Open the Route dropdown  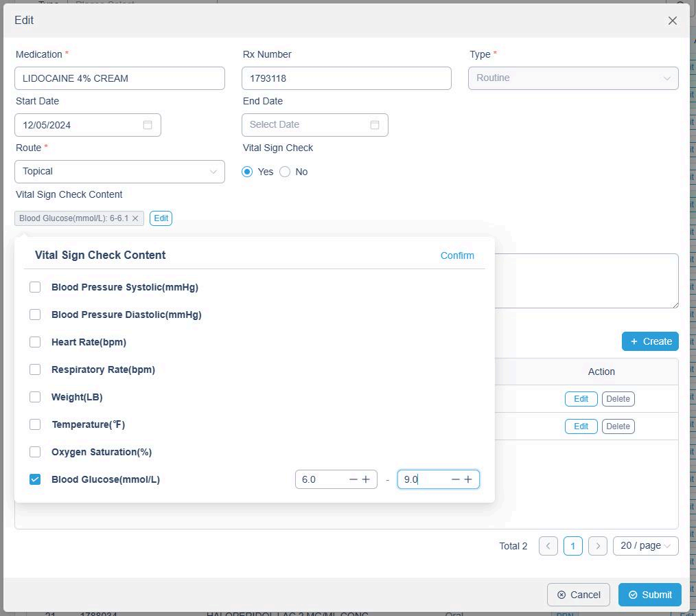click(119, 172)
